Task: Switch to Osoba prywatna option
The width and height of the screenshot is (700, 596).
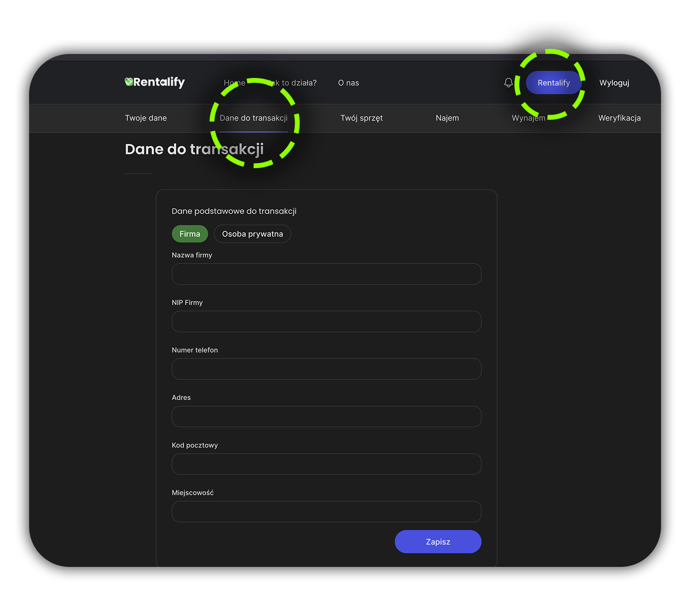Action: point(252,234)
